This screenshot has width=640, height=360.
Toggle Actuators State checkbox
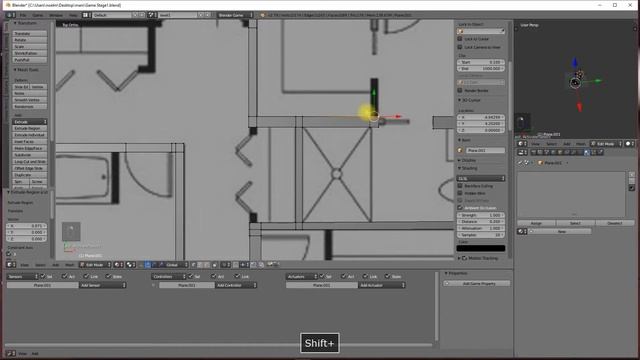pyautogui.click(x=387, y=276)
